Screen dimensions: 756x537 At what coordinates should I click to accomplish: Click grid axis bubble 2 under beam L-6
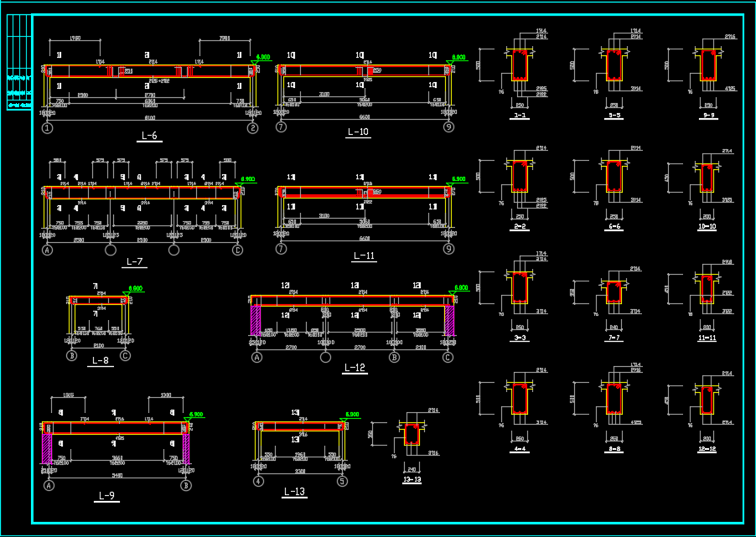pos(253,128)
